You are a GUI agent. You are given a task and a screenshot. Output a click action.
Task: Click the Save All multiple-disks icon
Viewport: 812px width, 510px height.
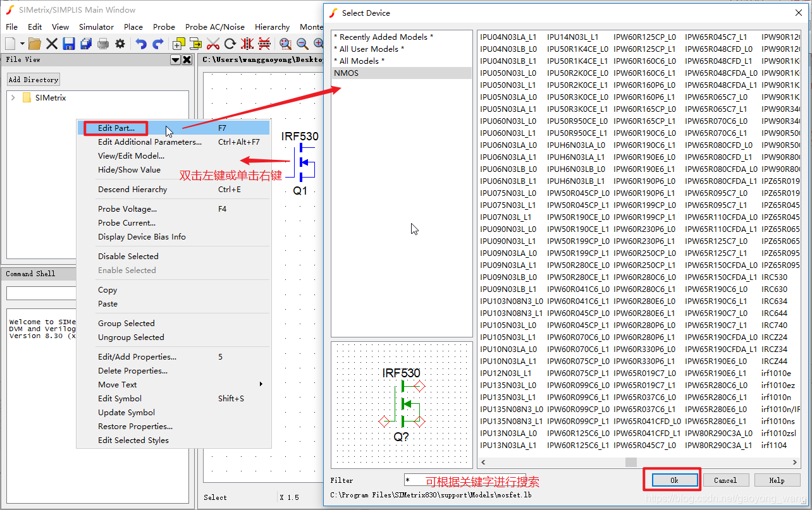coord(86,44)
